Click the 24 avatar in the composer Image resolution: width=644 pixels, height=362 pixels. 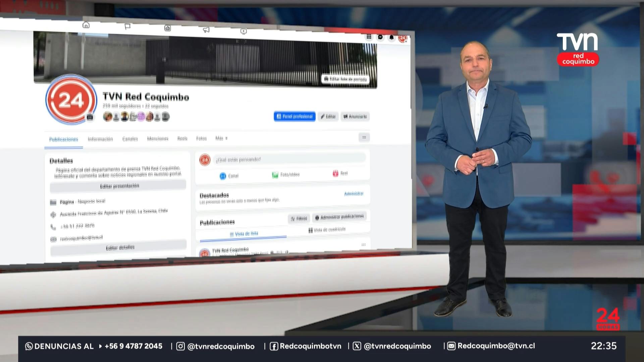point(205,160)
